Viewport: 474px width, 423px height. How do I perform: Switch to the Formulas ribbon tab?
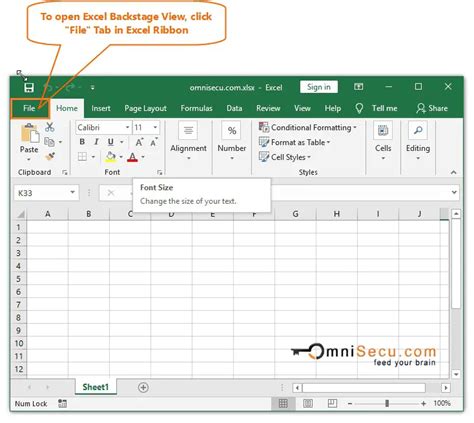coord(196,108)
